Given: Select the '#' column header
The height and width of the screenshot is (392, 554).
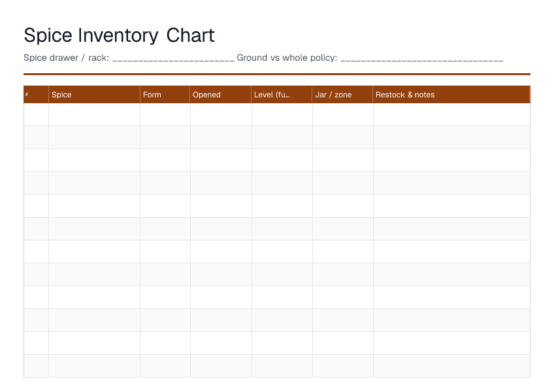Looking at the screenshot, I should click(36, 94).
